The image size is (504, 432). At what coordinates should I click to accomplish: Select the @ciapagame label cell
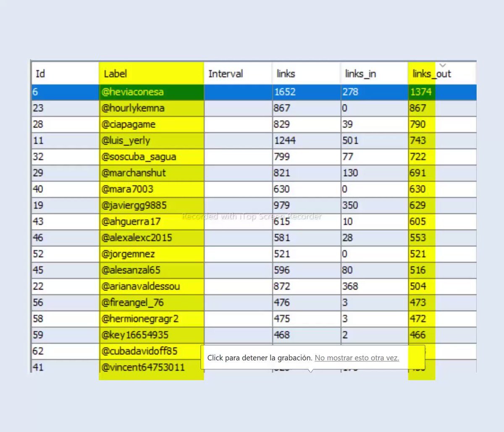pyautogui.click(x=152, y=124)
